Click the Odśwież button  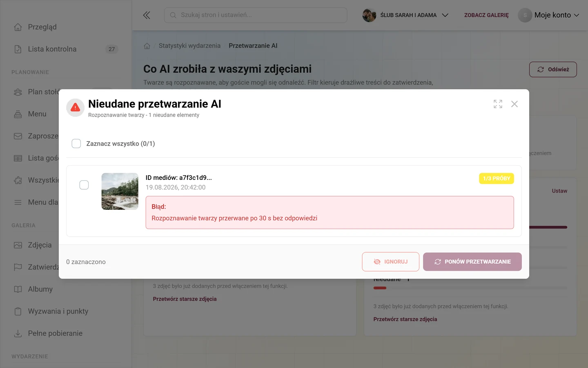click(x=553, y=70)
